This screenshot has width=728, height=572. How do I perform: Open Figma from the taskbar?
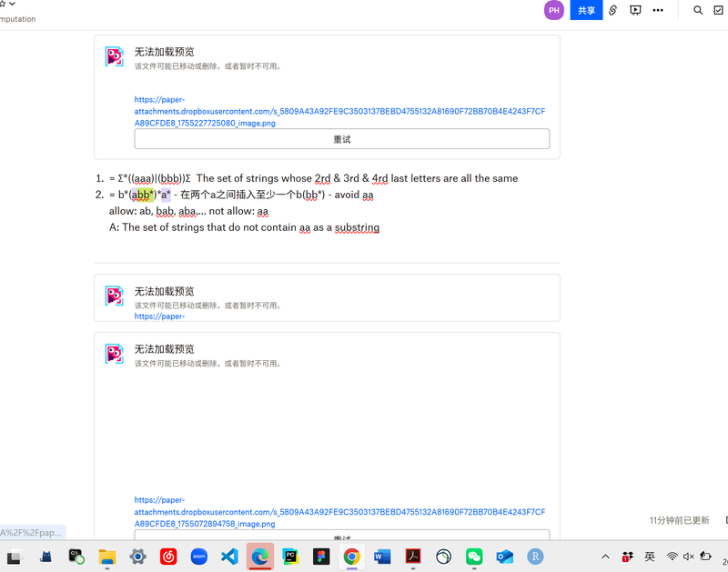[320, 557]
